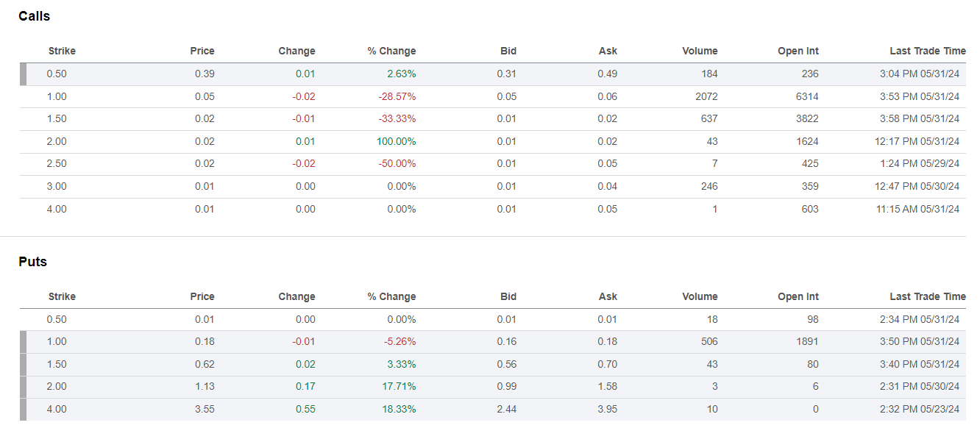The image size is (980, 428).
Task: Sort calls by the Volume column header
Action: click(x=699, y=51)
